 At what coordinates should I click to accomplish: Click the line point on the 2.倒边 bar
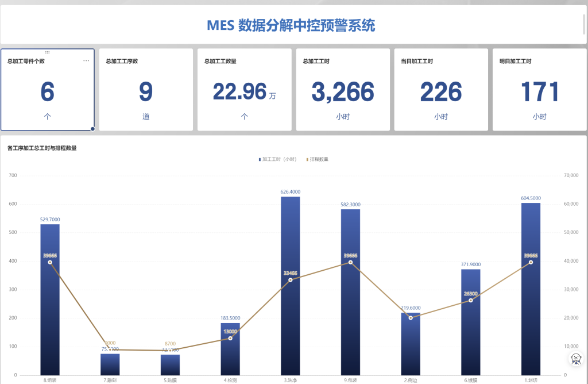tap(411, 318)
